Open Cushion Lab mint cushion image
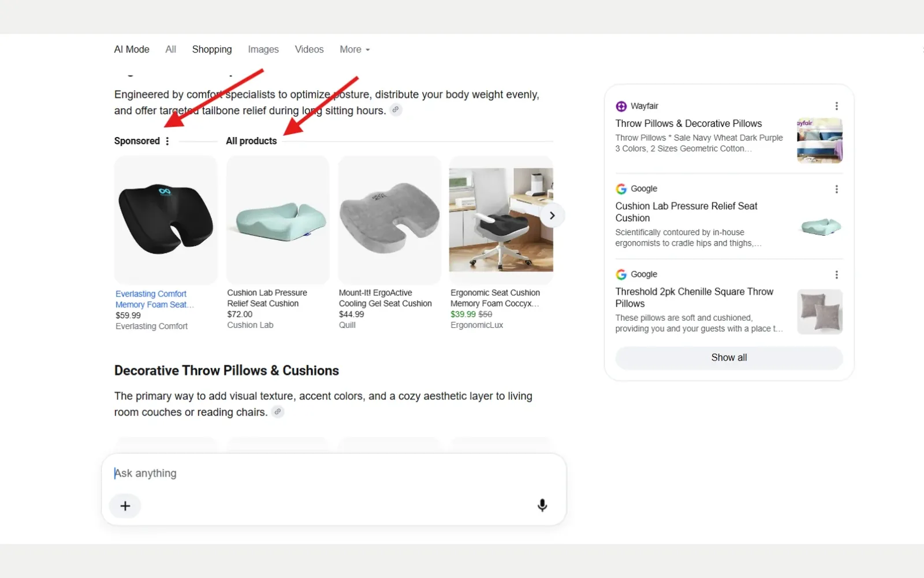Screen dimensions: 924x578 [278, 220]
